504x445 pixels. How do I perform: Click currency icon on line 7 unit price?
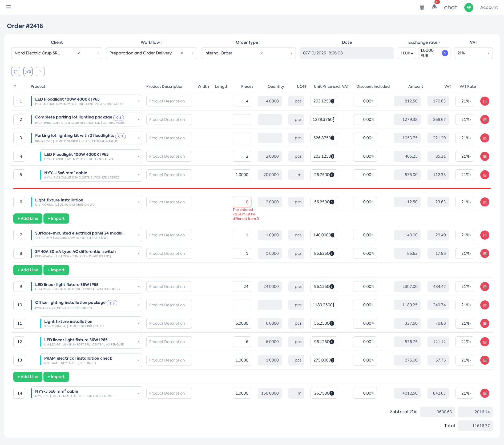click(332, 235)
